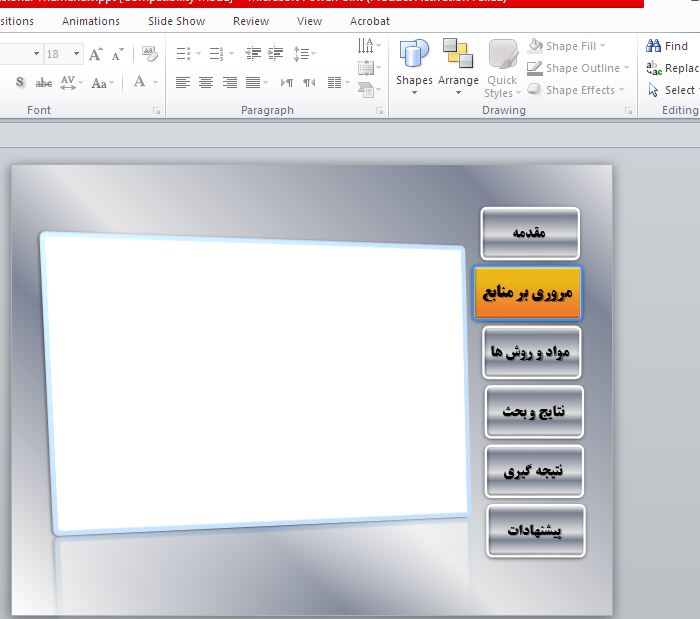
Task: Click the Right-to-Left text direction icon
Action: (x=309, y=83)
